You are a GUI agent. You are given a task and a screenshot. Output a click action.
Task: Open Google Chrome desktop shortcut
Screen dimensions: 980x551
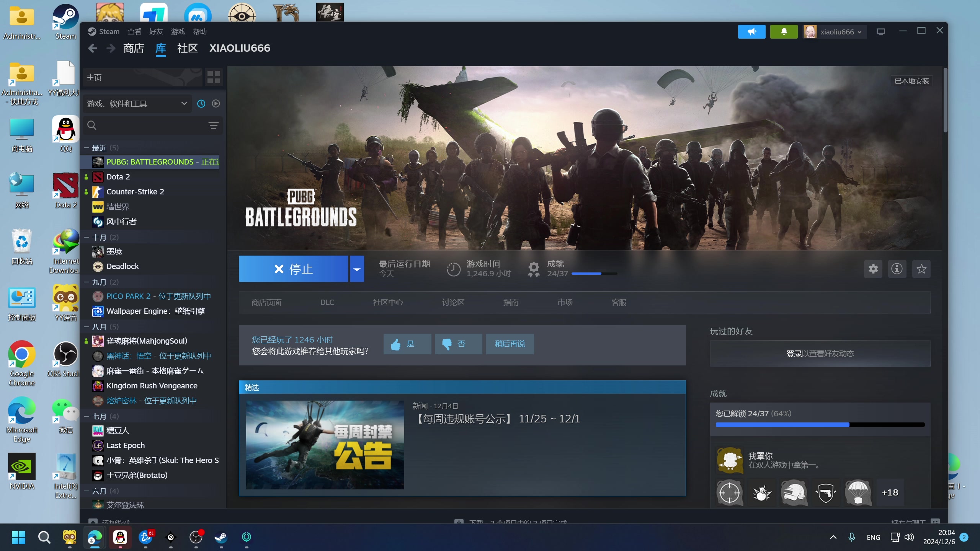point(22,364)
